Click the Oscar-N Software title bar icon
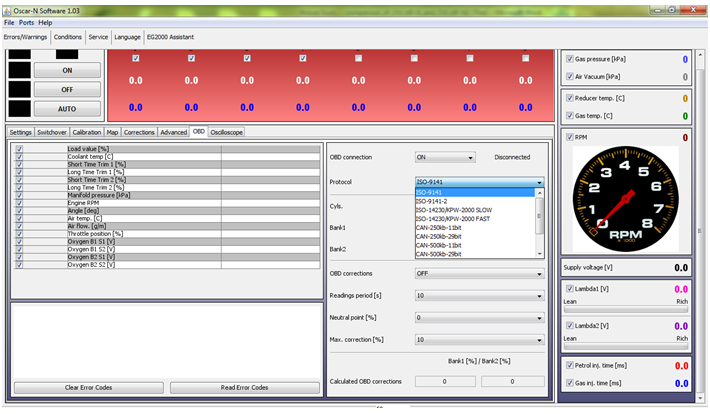Image resolution: width=710 pixels, height=414 pixels. point(7,10)
